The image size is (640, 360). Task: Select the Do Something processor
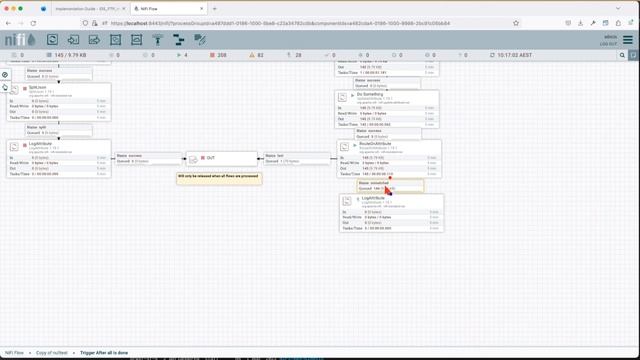[x=387, y=109]
